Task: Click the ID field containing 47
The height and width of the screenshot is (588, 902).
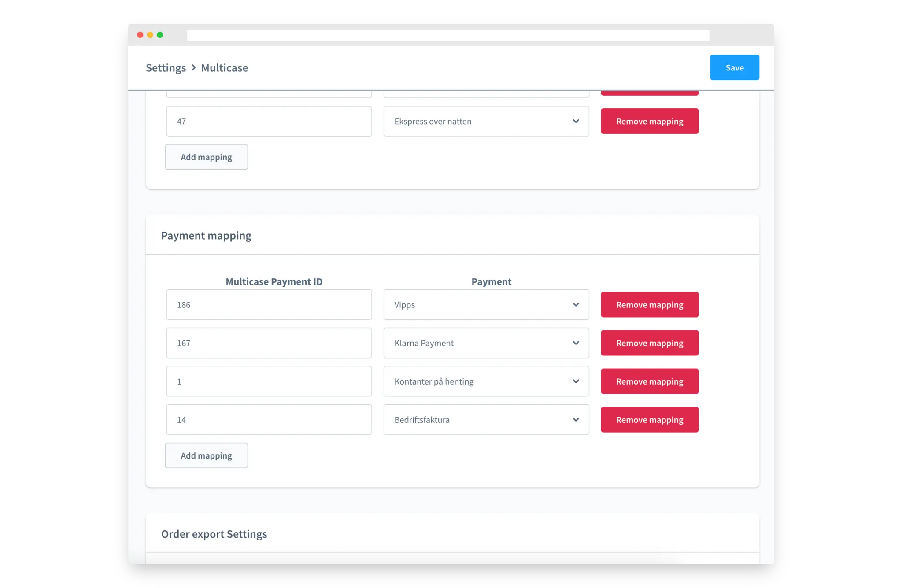Action: click(x=269, y=121)
